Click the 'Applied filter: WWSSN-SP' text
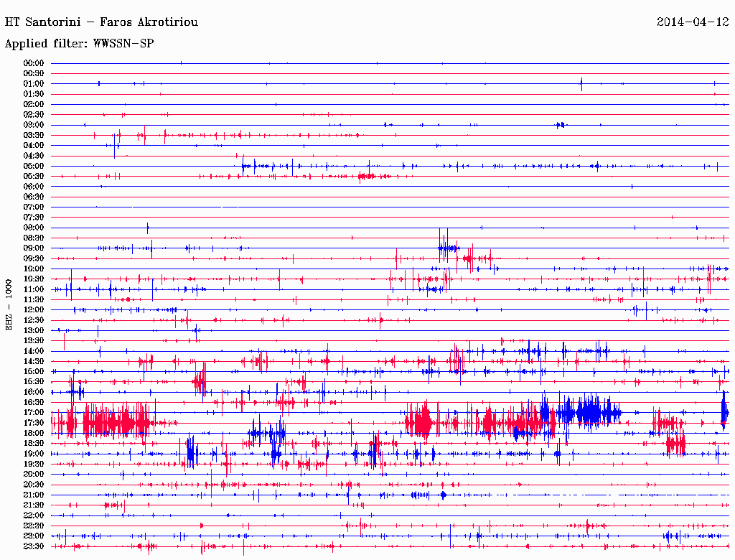Viewport: 735px width, 560px height. (79, 44)
